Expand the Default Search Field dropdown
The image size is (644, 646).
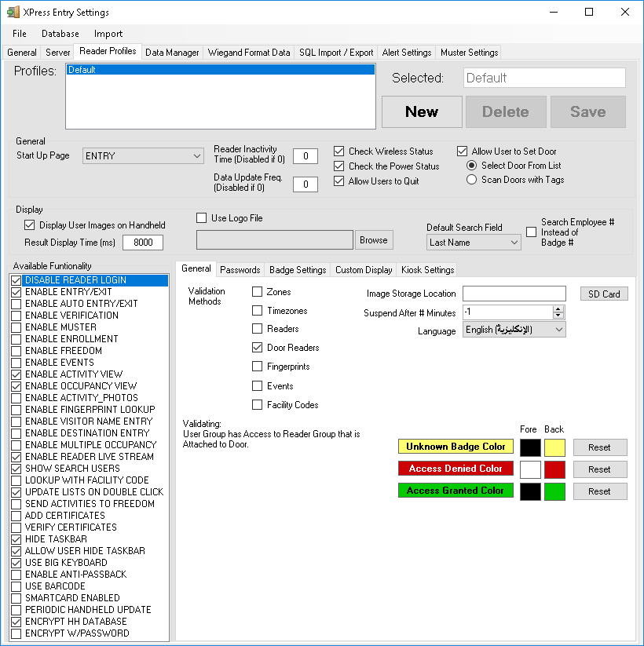(x=474, y=243)
